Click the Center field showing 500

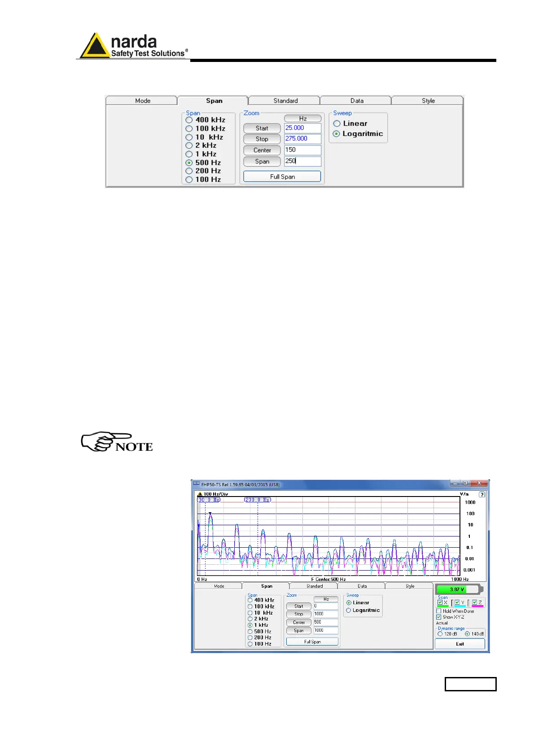tap(326, 622)
